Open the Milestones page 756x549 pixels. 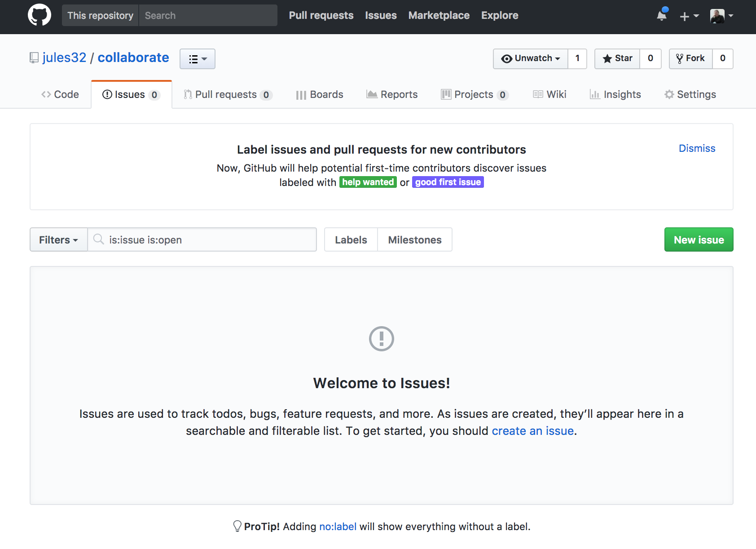pyautogui.click(x=415, y=239)
